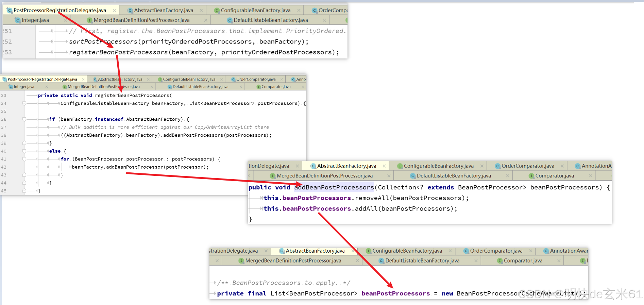
Task: Close DefaultListableBeanFactory.java tab in beanPostProcessors field snippet
Action: [x=476, y=261]
